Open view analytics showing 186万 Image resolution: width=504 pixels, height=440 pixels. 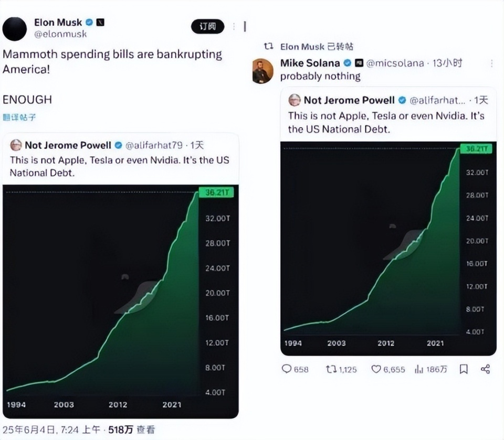point(419,369)
